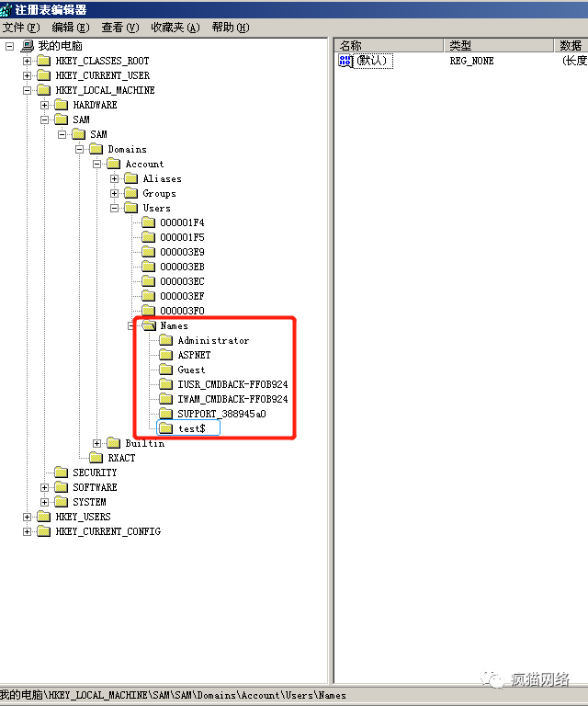This screenshot has width=588, height=706.
Task: Open the 文件(F) menu
Action: click(x=21, y=28)
